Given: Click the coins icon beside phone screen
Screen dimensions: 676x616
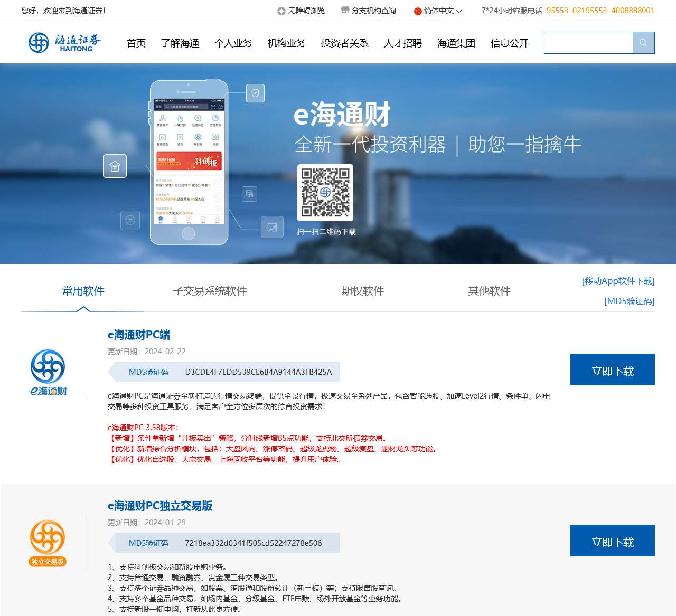Looking at the screenshot, I should pos(250,194).
